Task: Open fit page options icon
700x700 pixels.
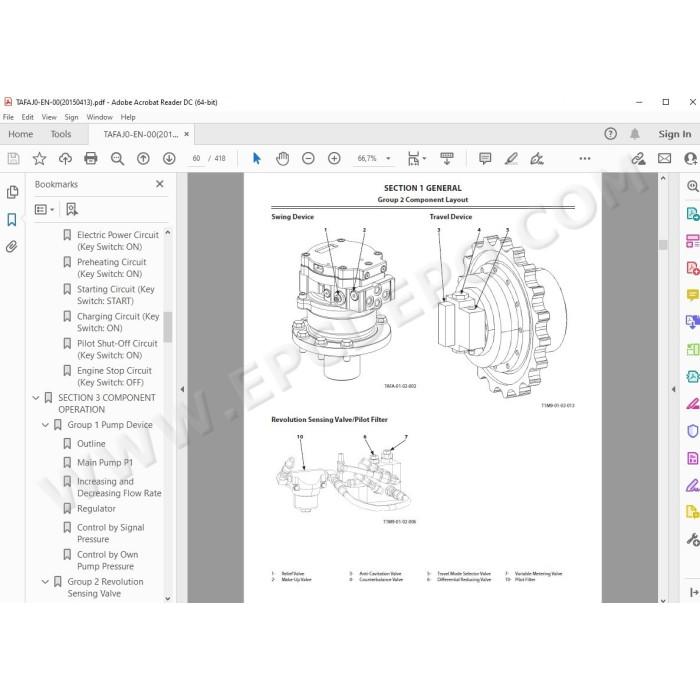Action: click(x=417, y=158)
